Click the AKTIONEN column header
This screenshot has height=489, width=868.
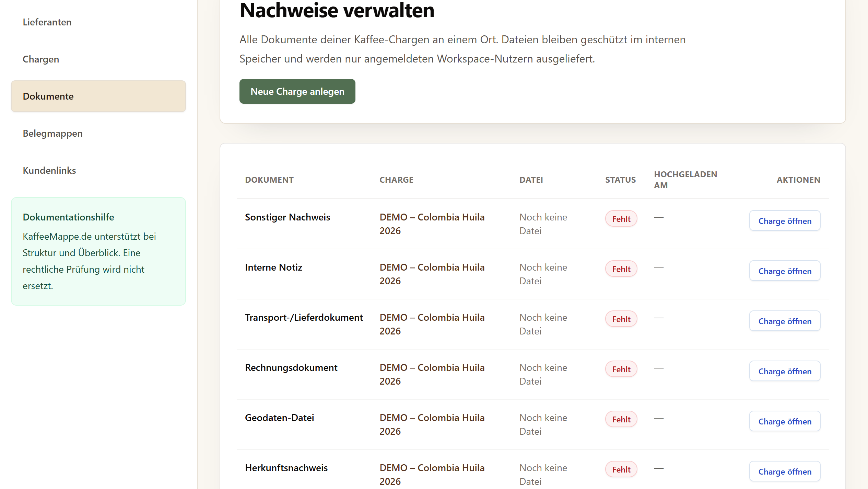click(x=798, y=180)
